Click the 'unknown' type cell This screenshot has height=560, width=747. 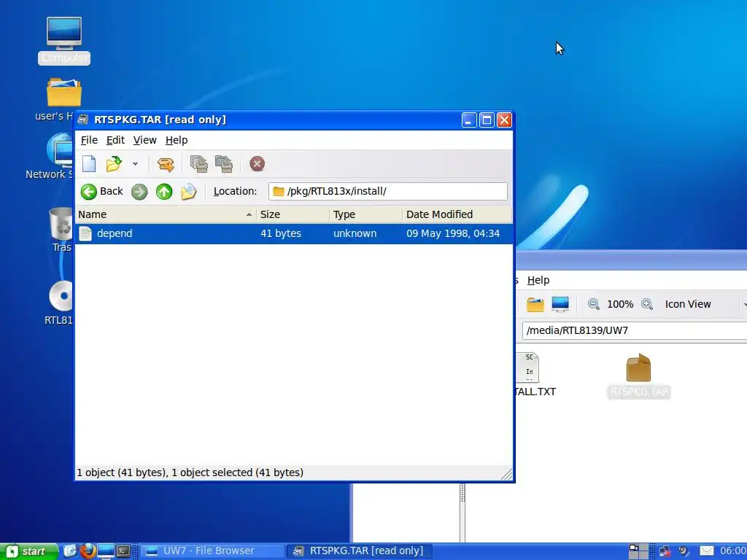point(355,234)
